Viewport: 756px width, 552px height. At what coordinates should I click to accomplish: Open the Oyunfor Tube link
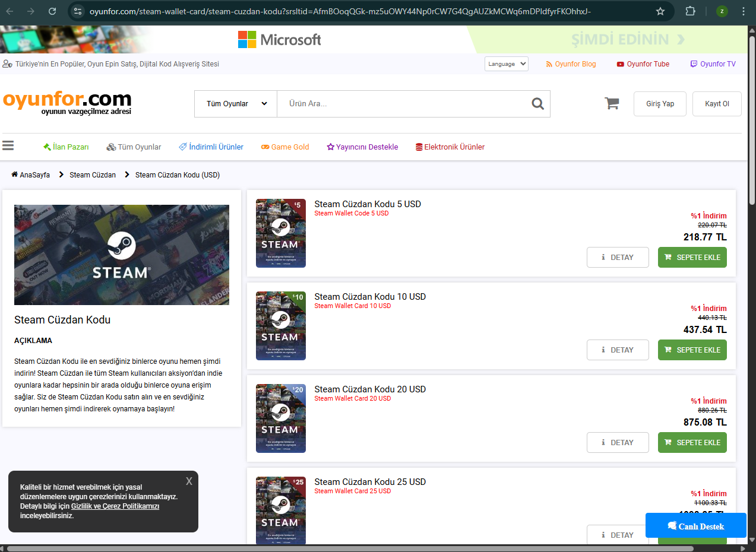643,64
